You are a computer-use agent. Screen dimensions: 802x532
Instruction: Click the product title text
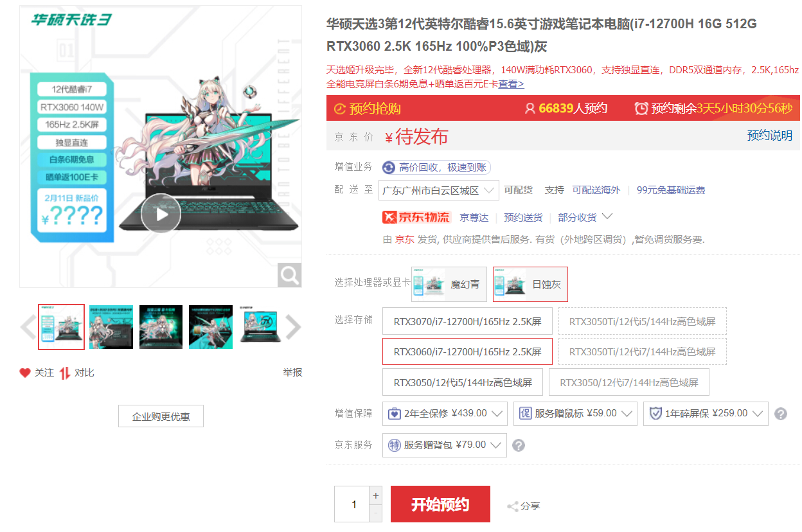click(542, 35)
